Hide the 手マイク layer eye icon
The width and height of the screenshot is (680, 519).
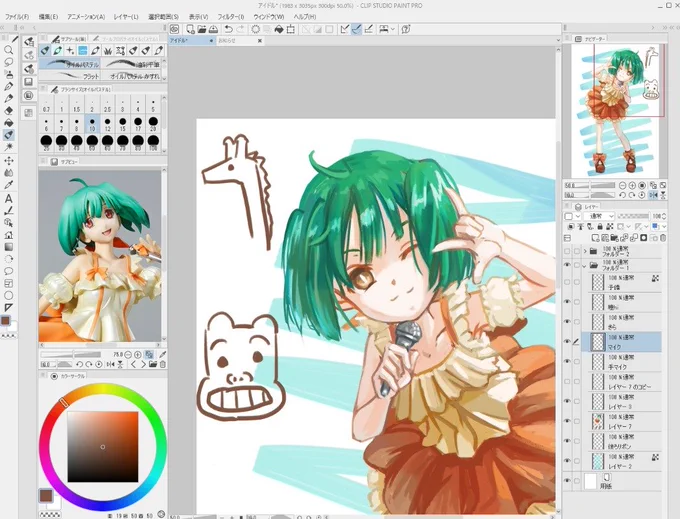click(x=567, y=362)
